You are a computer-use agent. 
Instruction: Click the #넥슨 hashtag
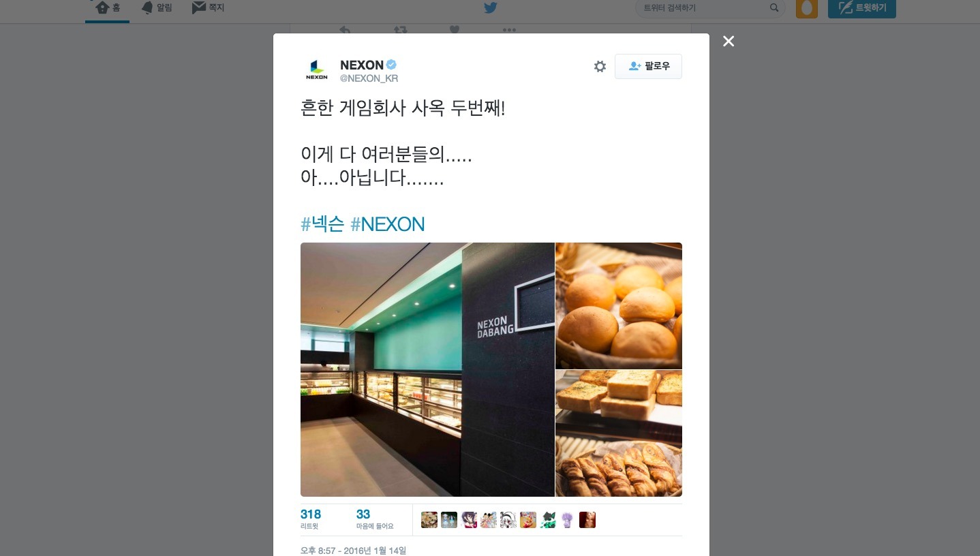click(322, 224)
